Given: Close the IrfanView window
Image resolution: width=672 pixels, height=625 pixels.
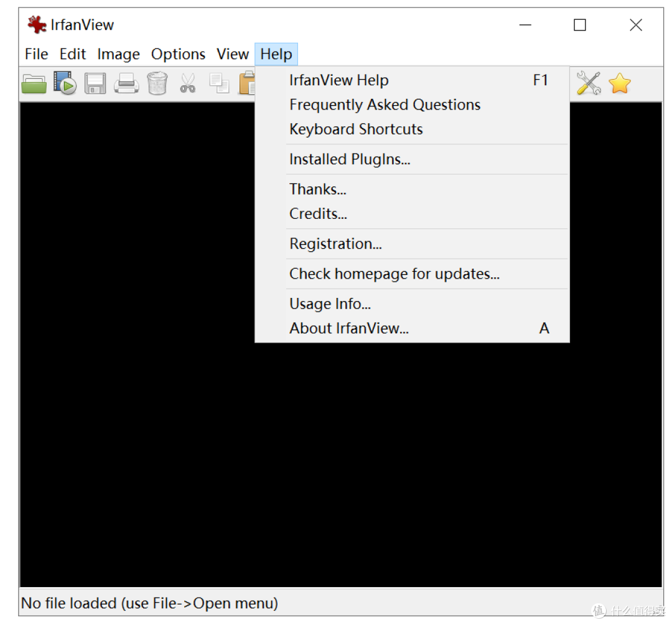Looking at the screenshot, I should [x=635, y=25].
